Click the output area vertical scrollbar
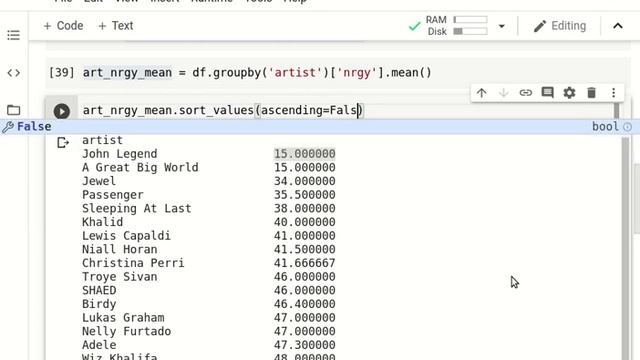 click(625, 248)
